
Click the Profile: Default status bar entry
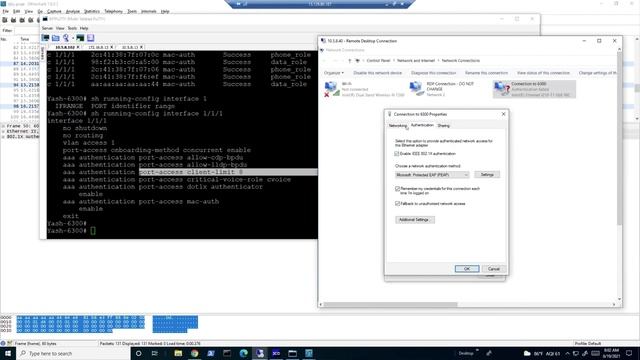(x=588, y=343)
